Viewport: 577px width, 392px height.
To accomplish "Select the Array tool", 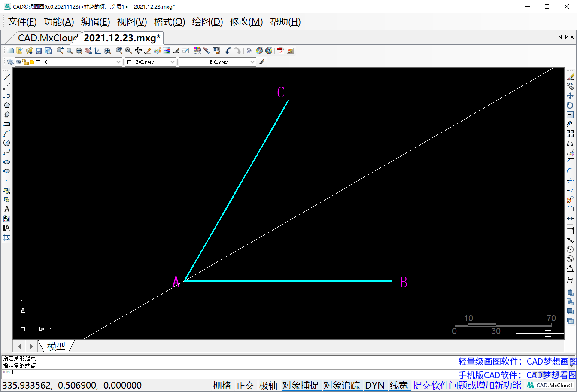I will click(570, 134).
